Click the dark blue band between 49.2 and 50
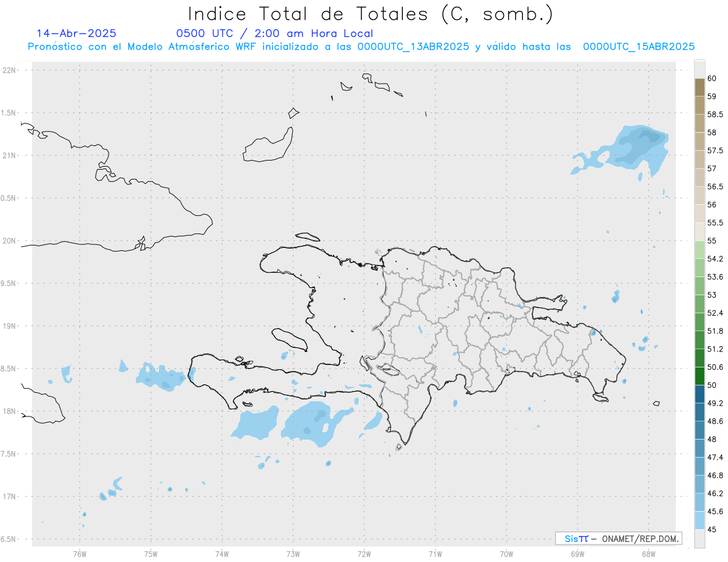 click(x=699, y=394)
